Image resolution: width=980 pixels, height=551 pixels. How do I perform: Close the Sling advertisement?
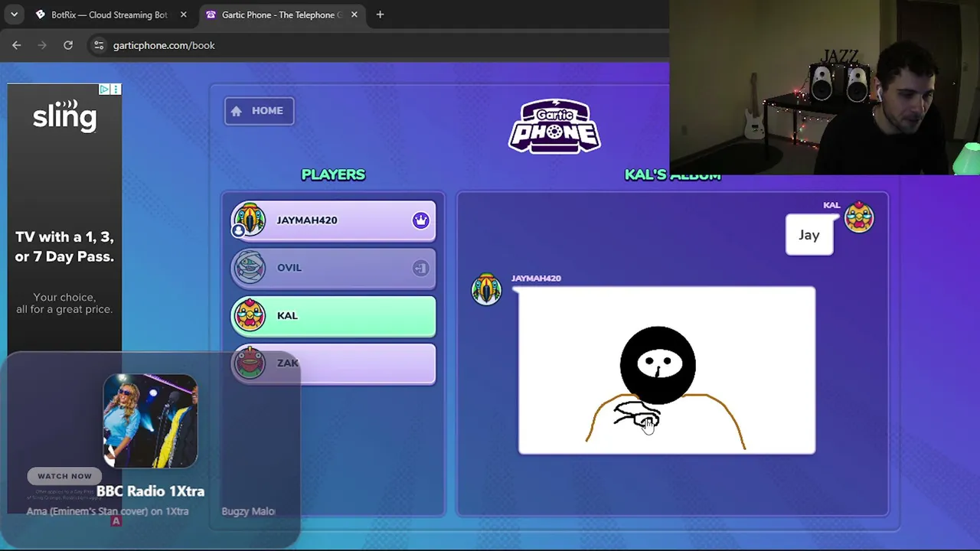pos(116,90)
